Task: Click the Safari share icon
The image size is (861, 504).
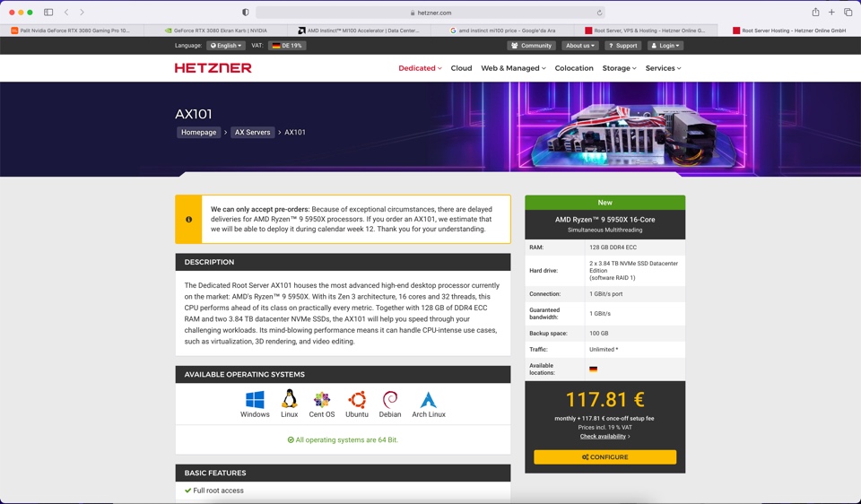Action: coord(815,13)
